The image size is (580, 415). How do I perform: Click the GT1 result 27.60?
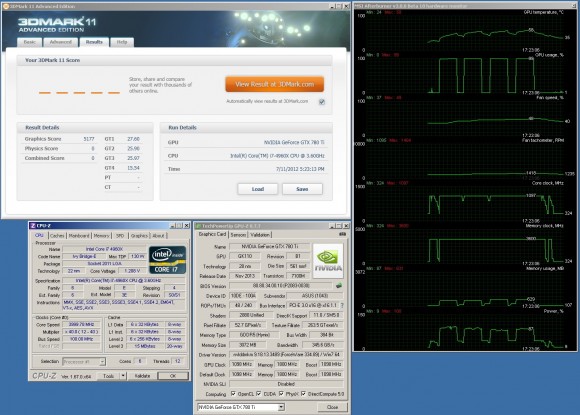(x=133, y=139)
